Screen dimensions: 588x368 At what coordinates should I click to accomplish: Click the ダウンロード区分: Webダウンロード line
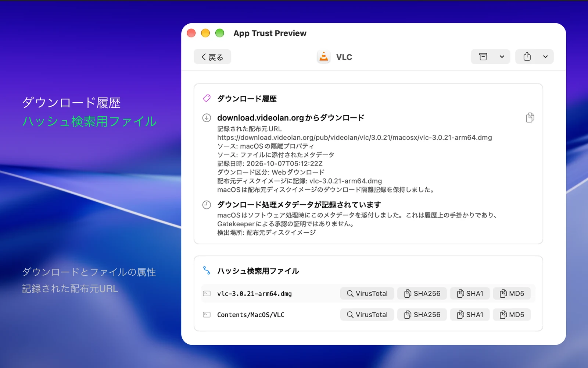click(271, 172)
